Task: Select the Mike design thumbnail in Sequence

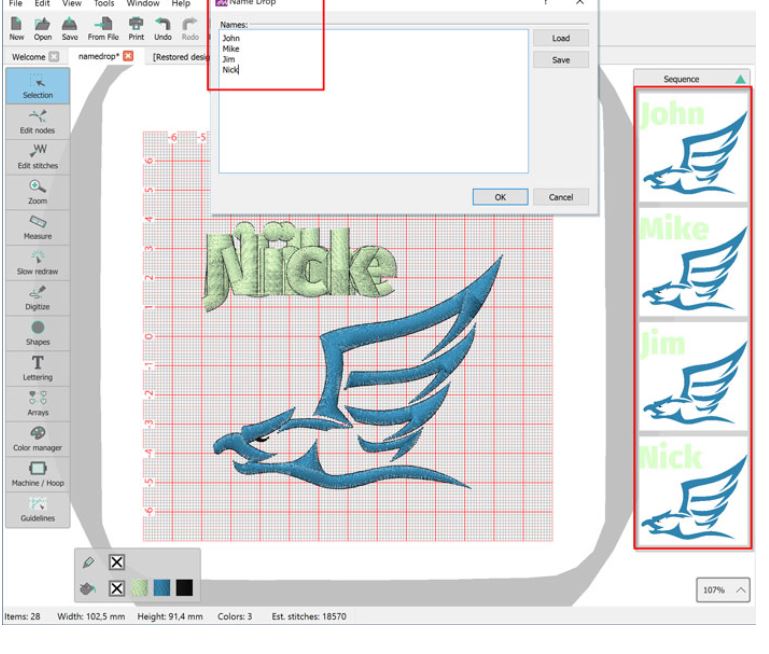Action: 693,260
